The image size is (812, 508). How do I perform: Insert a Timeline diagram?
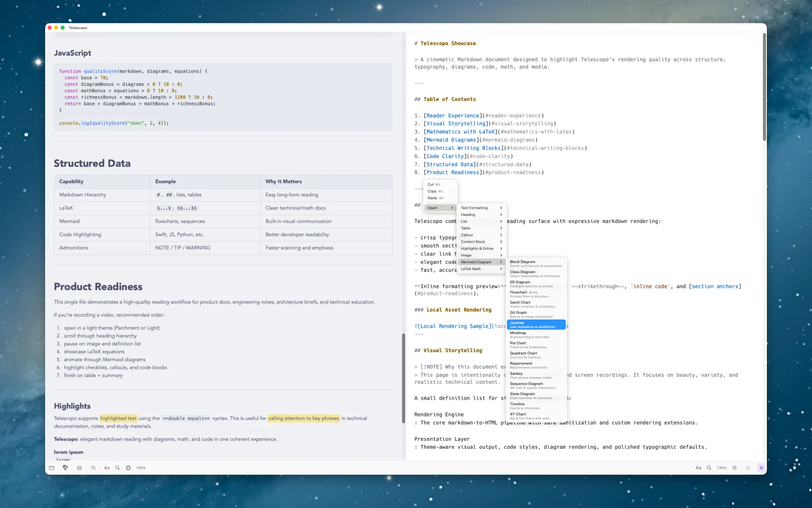(x=536, y=406)
